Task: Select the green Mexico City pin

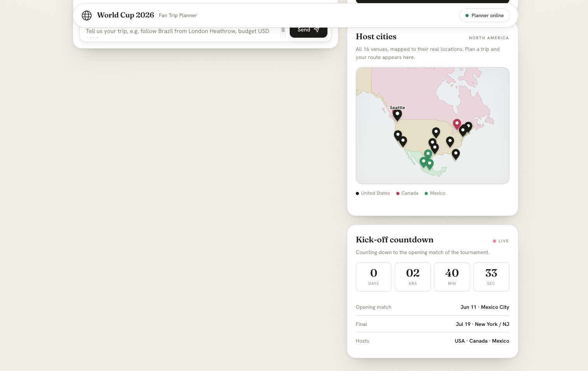Action: tap(430, 164)
